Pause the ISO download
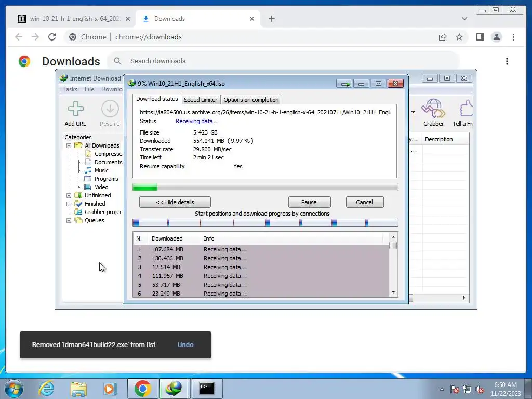Viewport: 532px width, 399px height. [x=309, y=202]
